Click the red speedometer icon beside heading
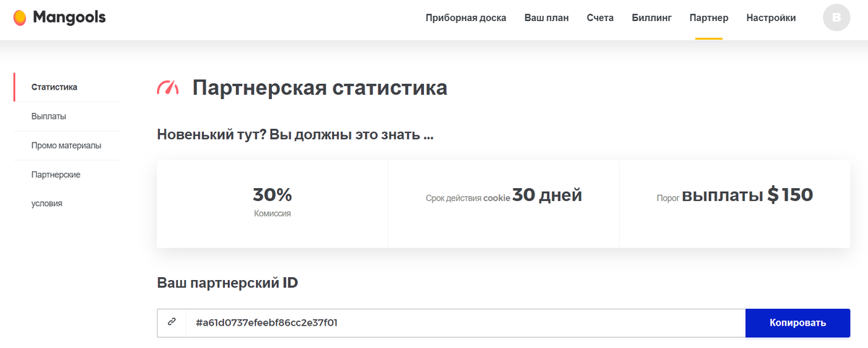The image size is (868, 348). click(168, 88)
